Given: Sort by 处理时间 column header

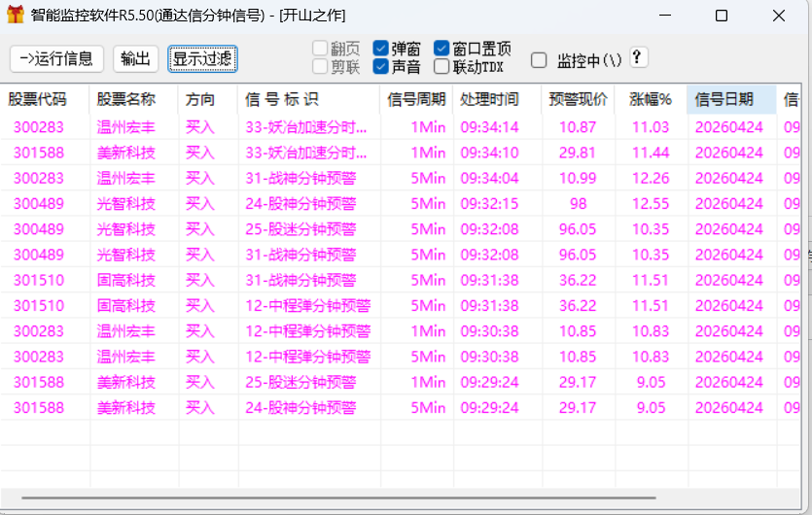Looking at the screenshot, I should pos(498,99).
